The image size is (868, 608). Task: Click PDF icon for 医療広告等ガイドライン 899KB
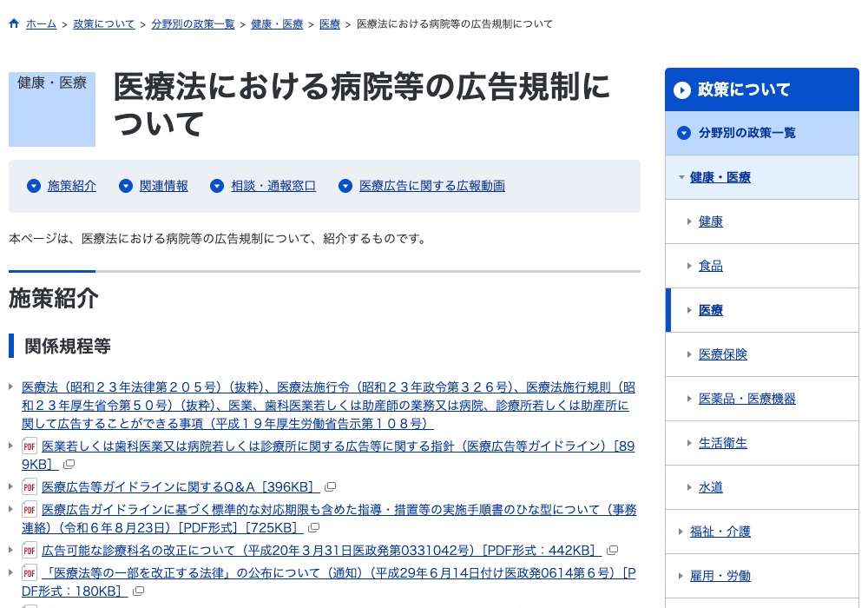(x=30, y=446)
